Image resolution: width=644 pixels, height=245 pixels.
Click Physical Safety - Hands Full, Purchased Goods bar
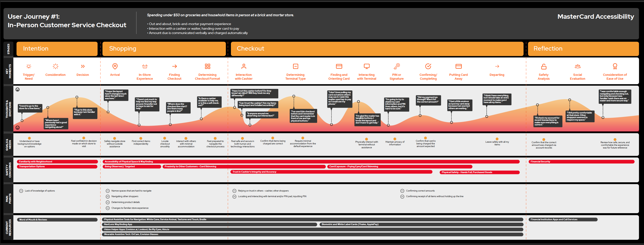pyautogui.click(x=480, y=172)
